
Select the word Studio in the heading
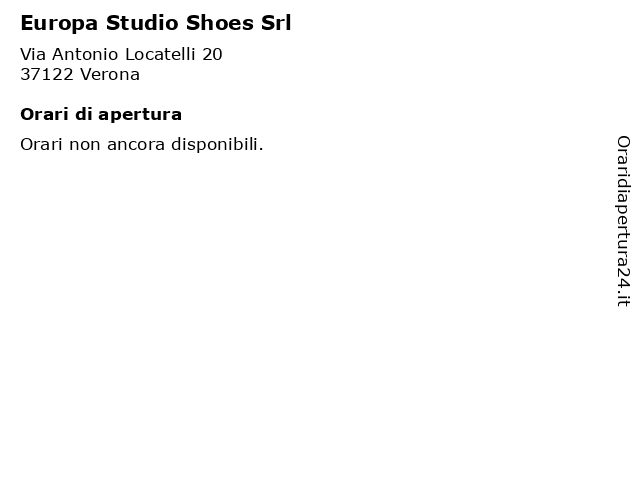pos(142,23)
